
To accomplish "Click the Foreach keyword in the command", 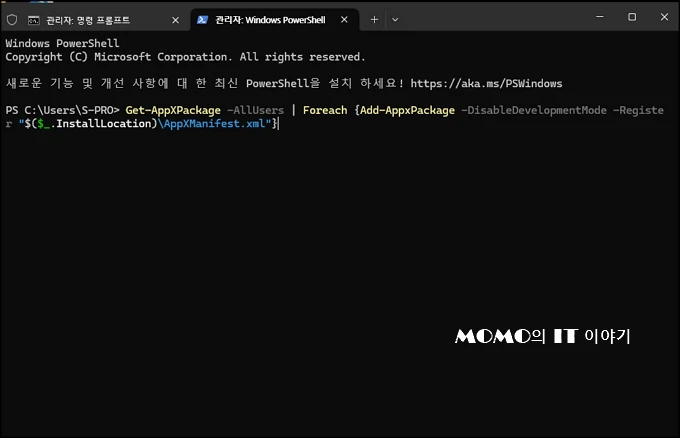I will pos(325,110).
